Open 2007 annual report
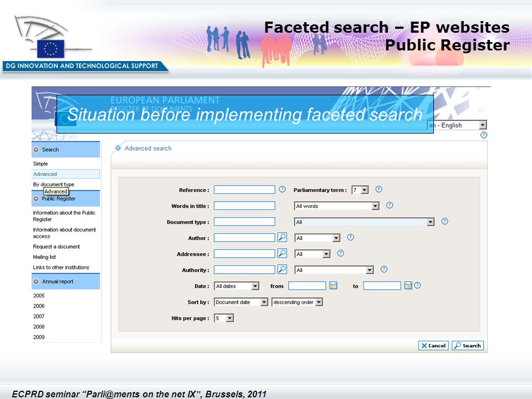Screen dimensions: 532x399 click(39, 316)
